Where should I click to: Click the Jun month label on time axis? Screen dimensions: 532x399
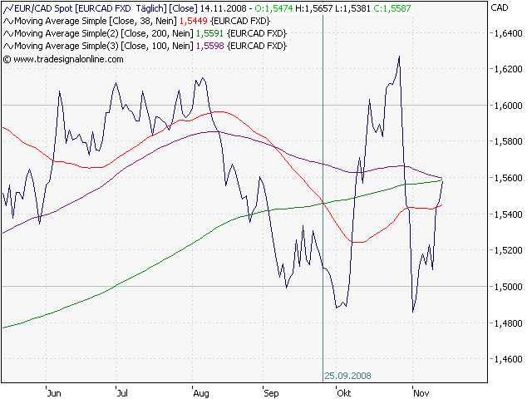click(x=54, y=393)
